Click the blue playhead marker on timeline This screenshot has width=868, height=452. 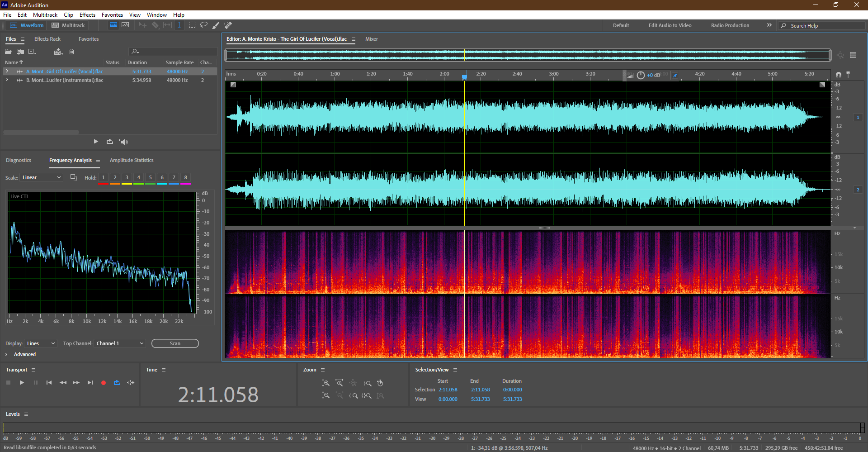tap(464, 77)
